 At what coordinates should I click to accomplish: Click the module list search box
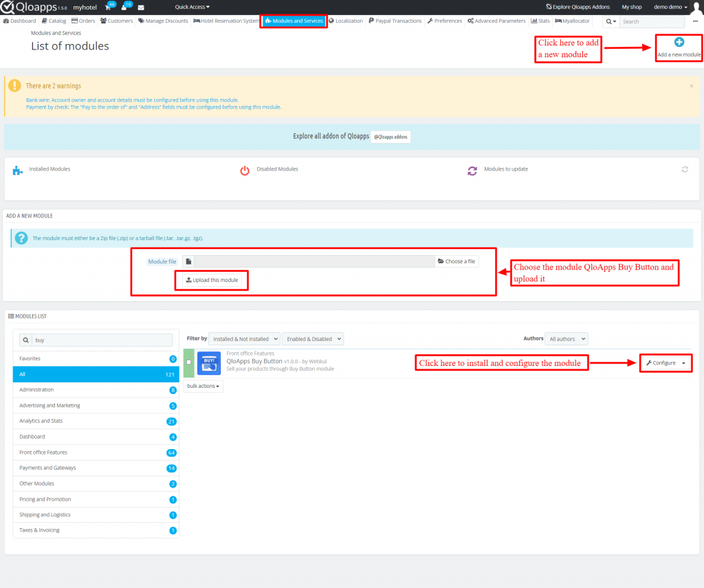coord(102,340)
